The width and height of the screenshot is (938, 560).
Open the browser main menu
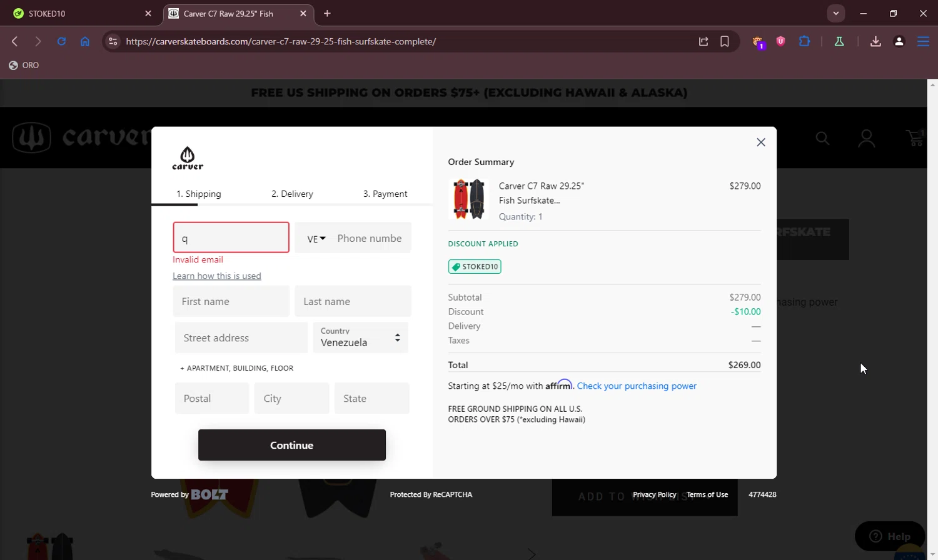pos(923,41)
